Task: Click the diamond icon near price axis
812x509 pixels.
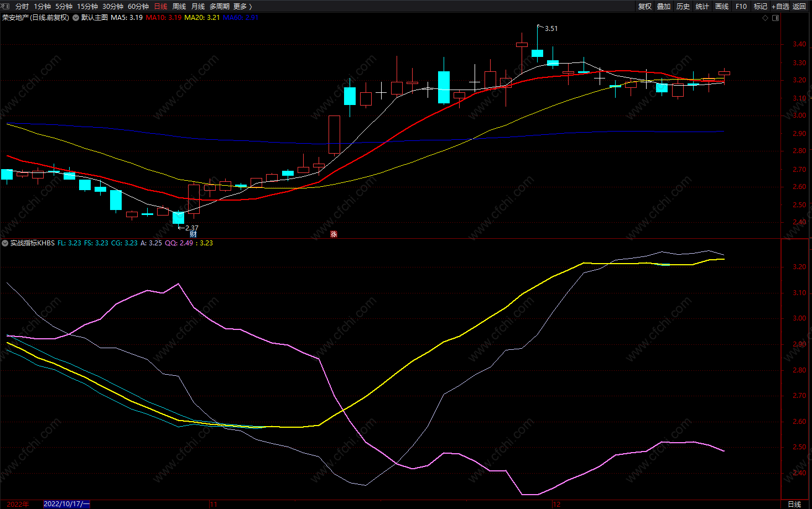Action: click(x=766, y=18)
